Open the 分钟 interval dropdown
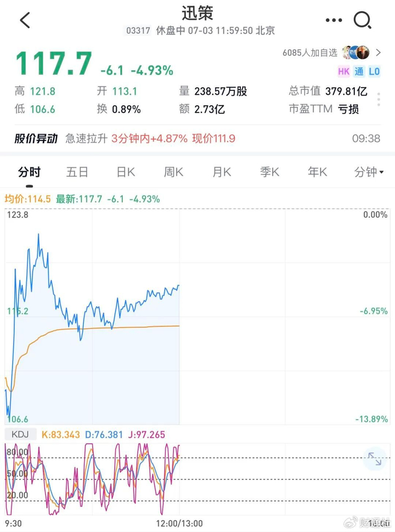This screenshot has height=532, width=395. tap(369, 172)
